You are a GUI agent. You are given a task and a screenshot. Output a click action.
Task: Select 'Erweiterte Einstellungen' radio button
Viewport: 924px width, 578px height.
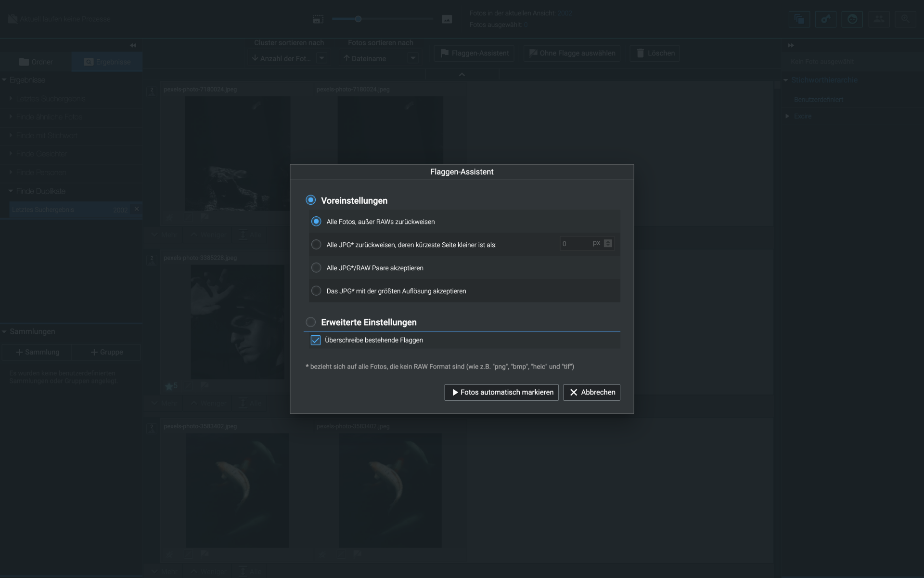pos(311,322)
